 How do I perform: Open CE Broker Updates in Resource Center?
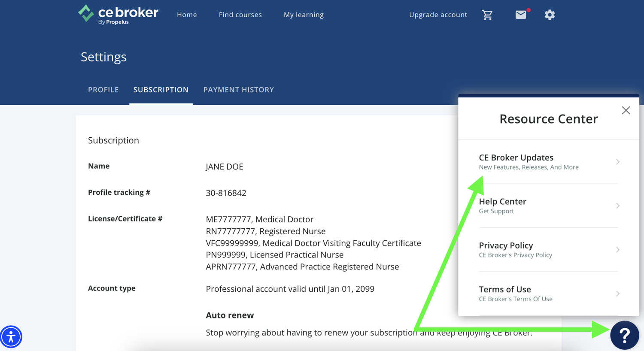pos(549,162)
